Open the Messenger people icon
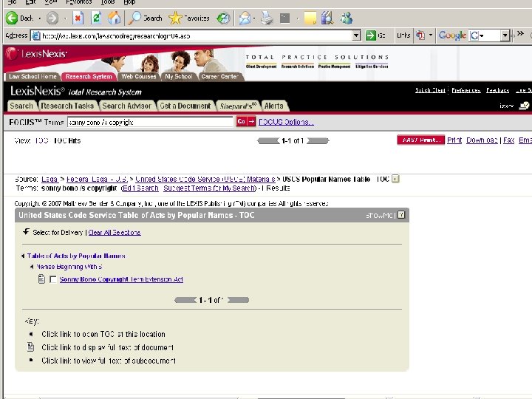532x399 pixels. click(347, 18)
